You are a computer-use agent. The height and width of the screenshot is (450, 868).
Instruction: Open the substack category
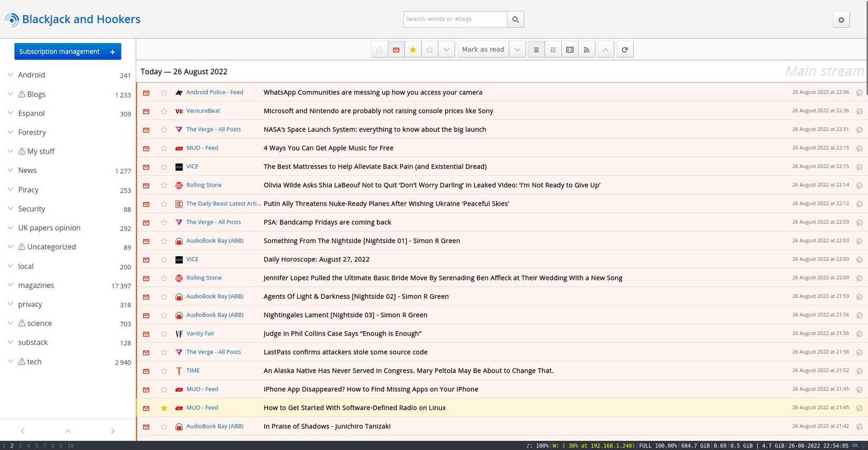(x=33, y=342)
